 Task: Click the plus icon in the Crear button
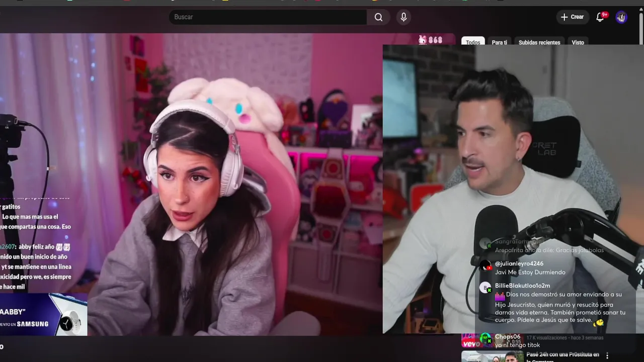[x=564, y=17]
